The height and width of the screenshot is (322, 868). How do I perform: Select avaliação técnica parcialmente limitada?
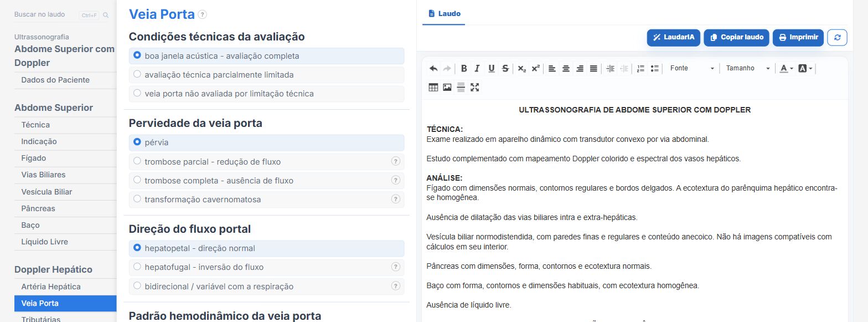click(266, 75)
